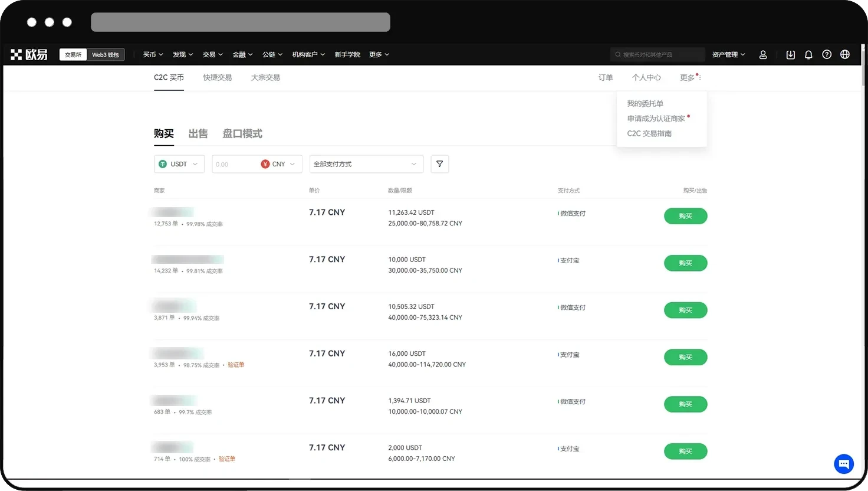868x491 pixels.
Task: Buy the 10,505.32 USDT offer
Action: [685, 310]
